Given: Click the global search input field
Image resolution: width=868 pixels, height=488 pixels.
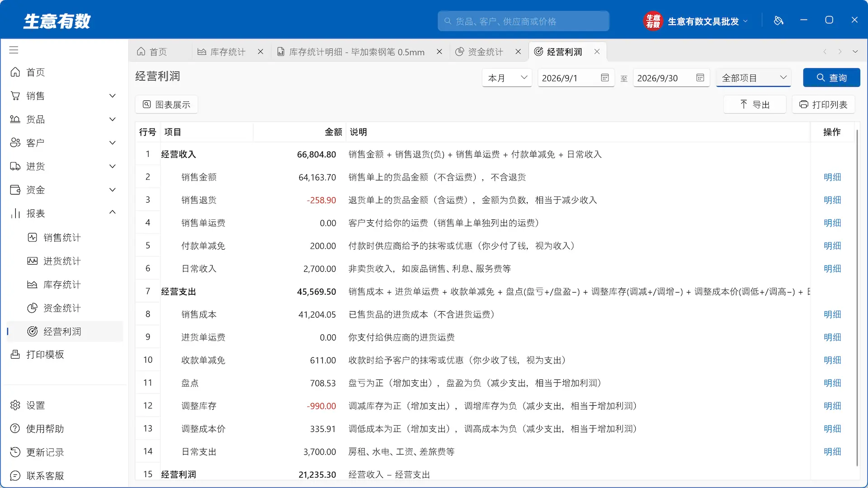Looking at the screenshot, I should click(523, 21).
